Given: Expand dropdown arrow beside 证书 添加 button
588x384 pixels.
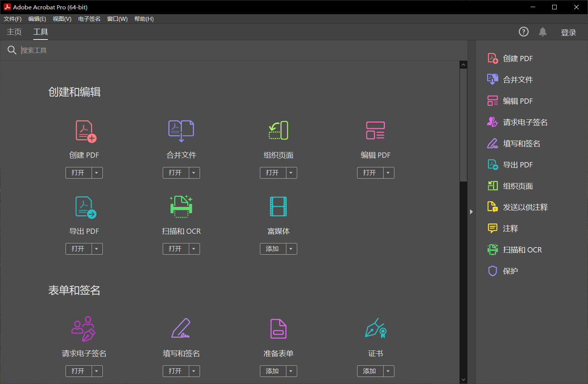Looking at the screenshot, I should point(388,371).
